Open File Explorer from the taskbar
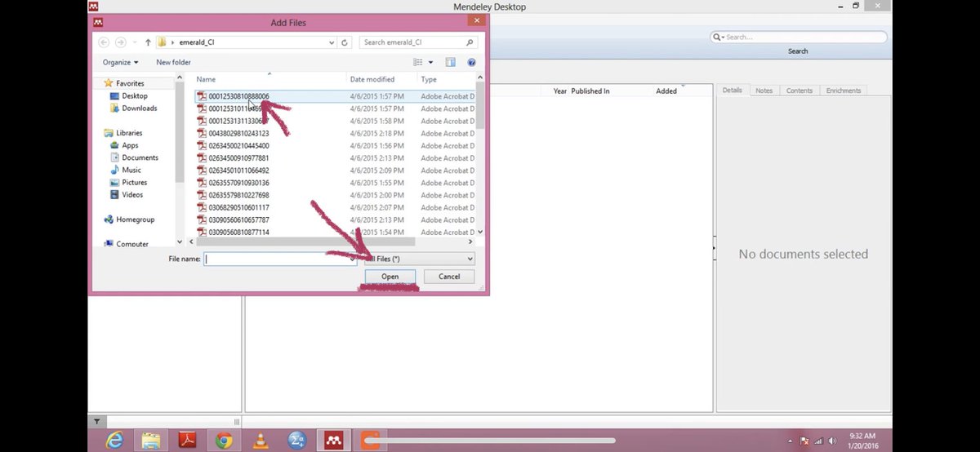The width and height of the screenshot is (980, 452). [151, 441]
